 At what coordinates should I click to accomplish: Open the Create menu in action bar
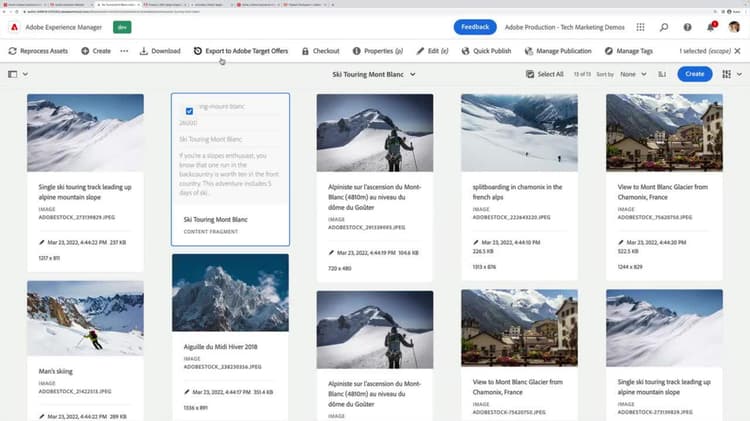click(x=95, y=51)
